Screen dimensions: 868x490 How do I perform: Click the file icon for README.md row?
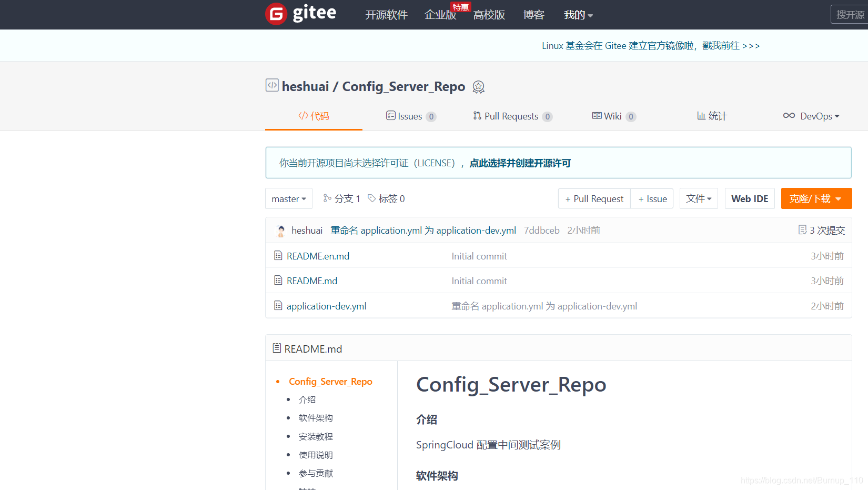278,281
